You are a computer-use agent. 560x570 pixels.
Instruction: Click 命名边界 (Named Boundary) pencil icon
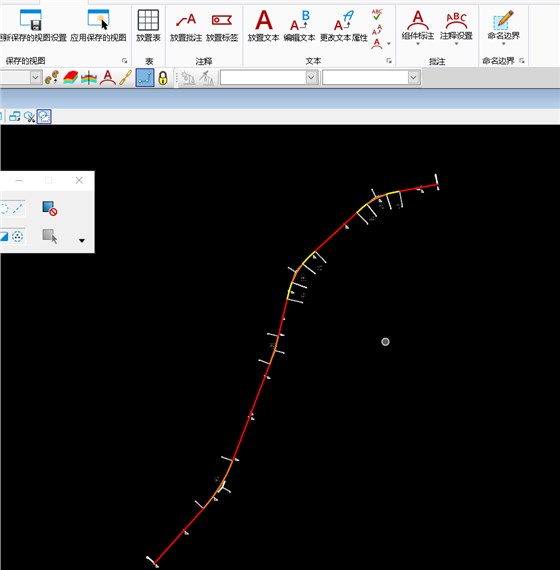point(504,20)
